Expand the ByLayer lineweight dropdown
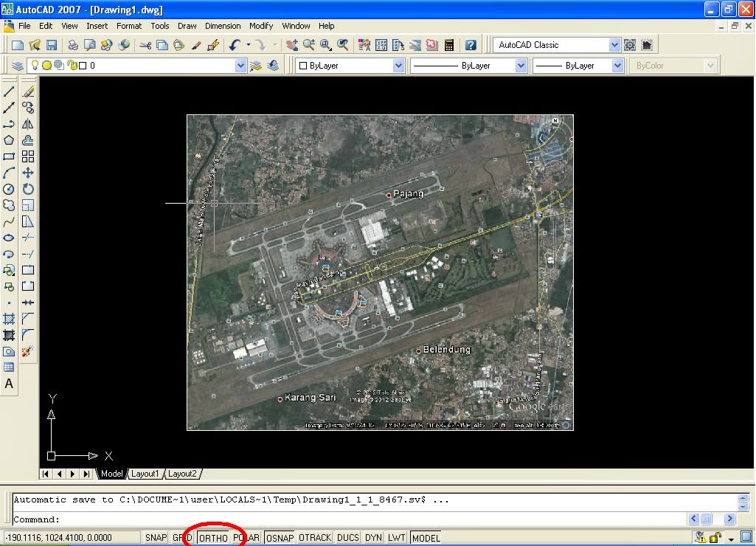This screenshot has width=756, height=546. (617, 66)
